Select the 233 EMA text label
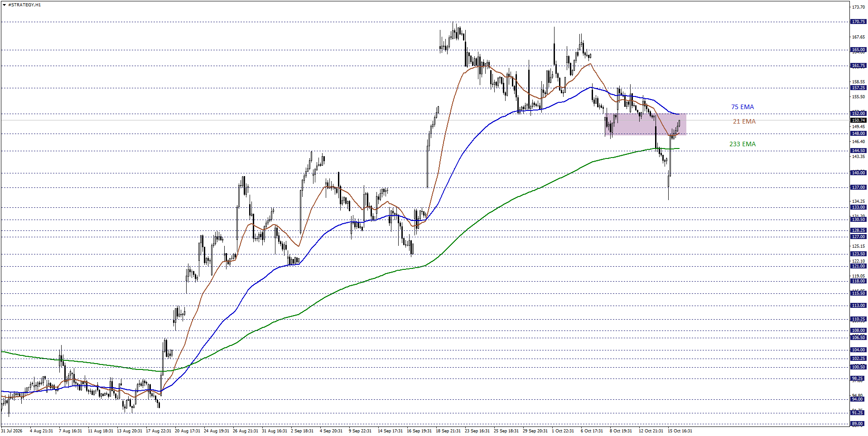 coord(743,144)
